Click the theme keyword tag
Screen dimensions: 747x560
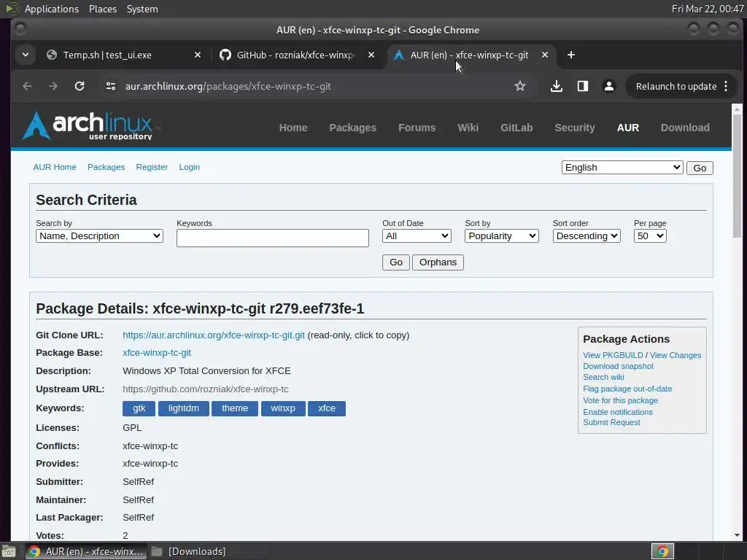[x=235, y=408]
